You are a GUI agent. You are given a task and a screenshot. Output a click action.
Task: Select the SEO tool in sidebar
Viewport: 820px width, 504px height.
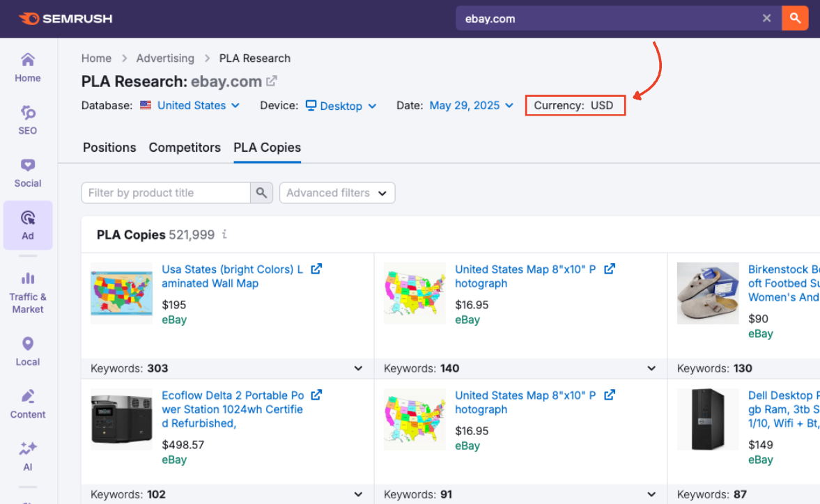[27, 118]
